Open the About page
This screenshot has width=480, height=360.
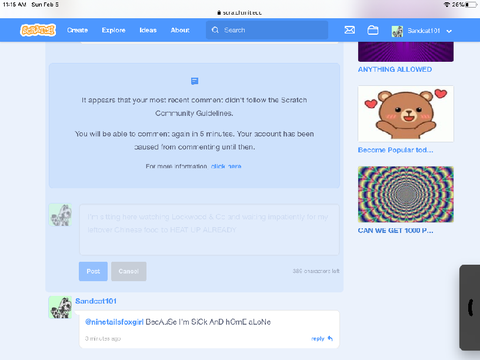[180, 30]
